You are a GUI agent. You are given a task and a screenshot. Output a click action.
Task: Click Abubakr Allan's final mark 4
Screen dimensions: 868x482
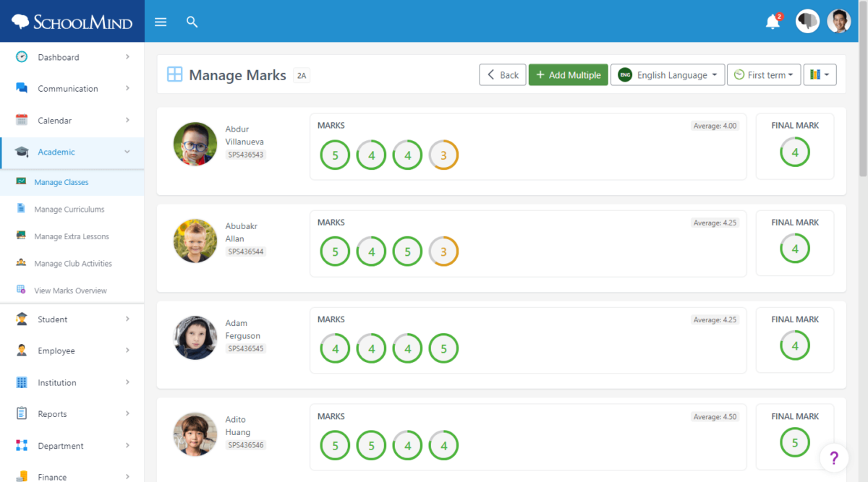click(x=795, y=249)
